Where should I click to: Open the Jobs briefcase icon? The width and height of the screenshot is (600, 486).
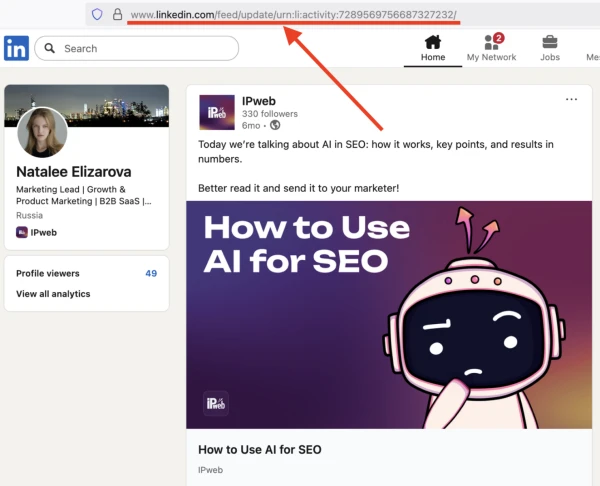(x=549, y=42)
